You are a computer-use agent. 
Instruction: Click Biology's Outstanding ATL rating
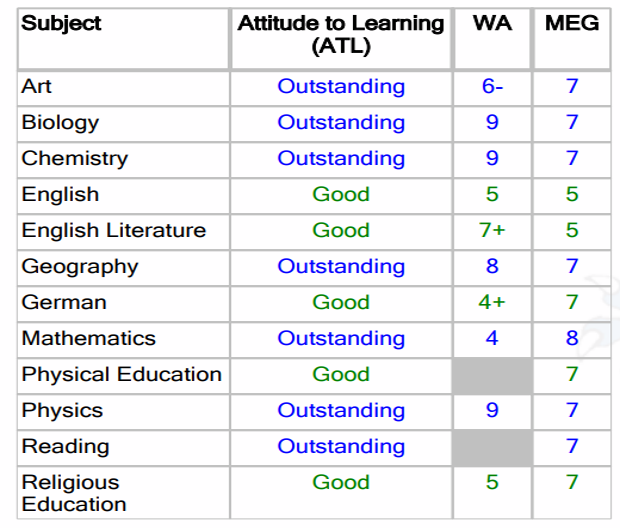pyautogui.click(x=341, y=122)
